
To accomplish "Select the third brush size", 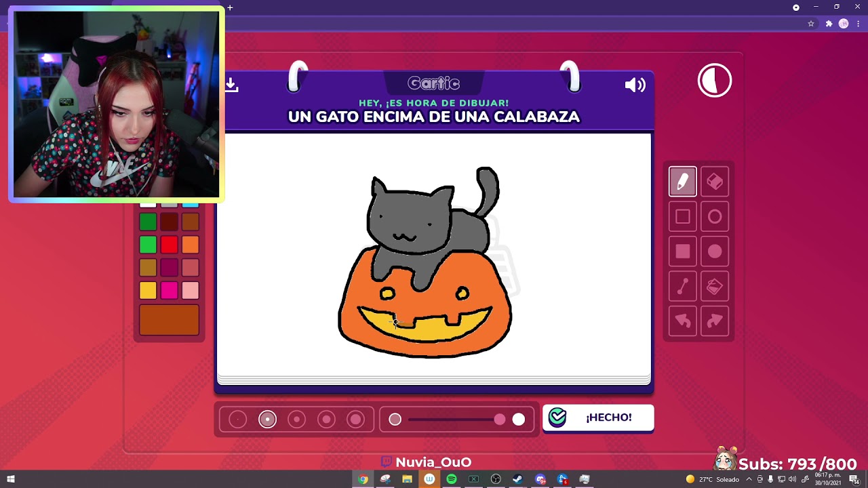I will tap(296, 420).
